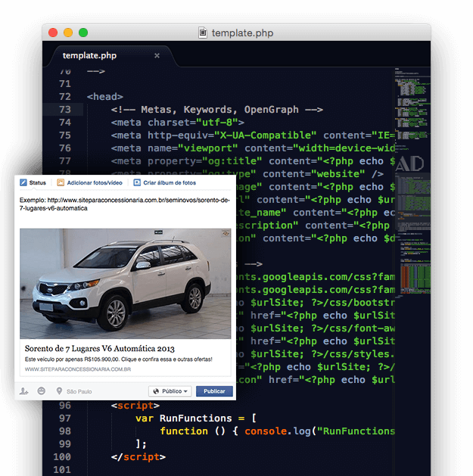Open the Público audience dropdown
Screen dimensions: 473x476
[170, 391]
